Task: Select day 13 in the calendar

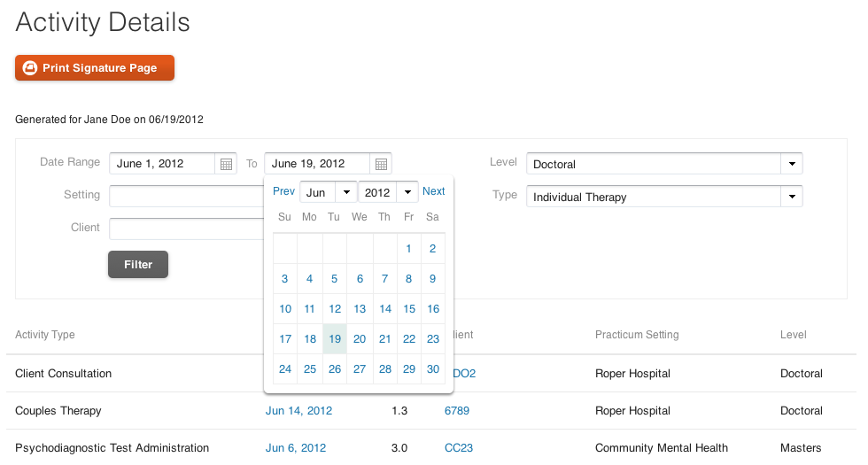Action: tap(360, 309)
